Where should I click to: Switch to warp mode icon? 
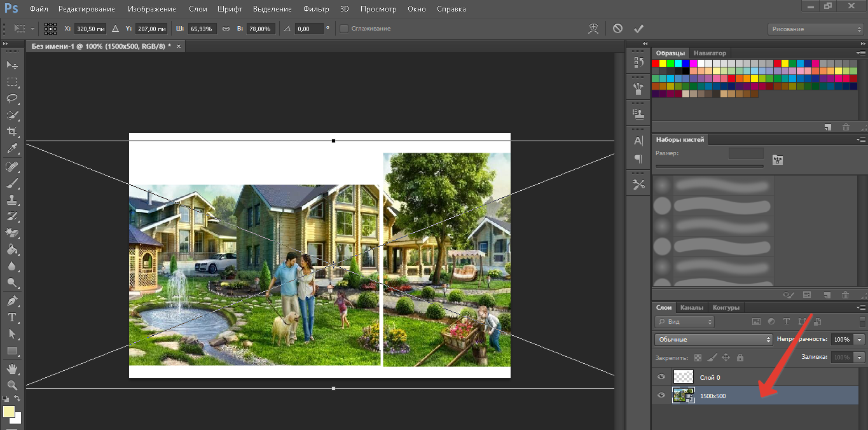click(594, 29)
